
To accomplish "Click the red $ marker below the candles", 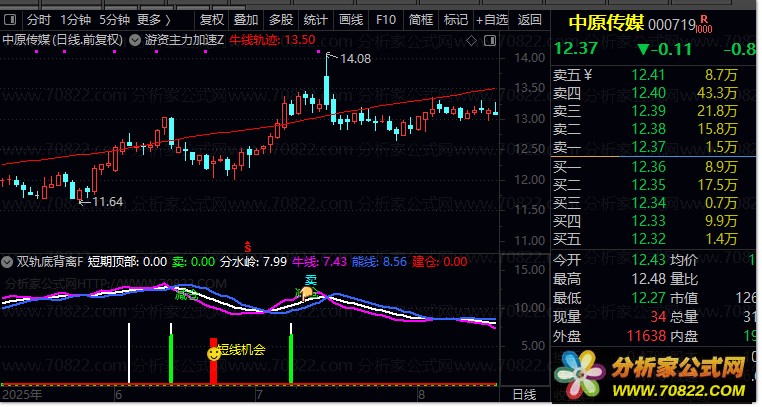I will [x=248, y=247].
